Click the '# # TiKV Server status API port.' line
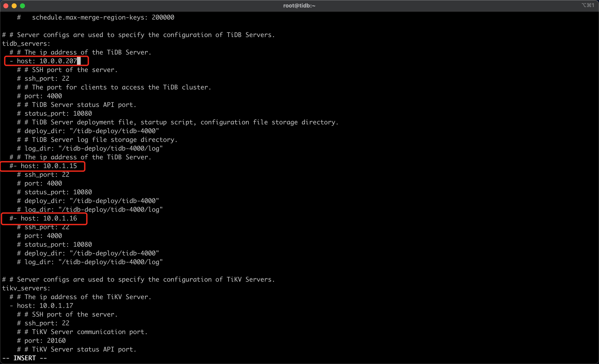Viewport: 599px width, 364px height. 77,349
